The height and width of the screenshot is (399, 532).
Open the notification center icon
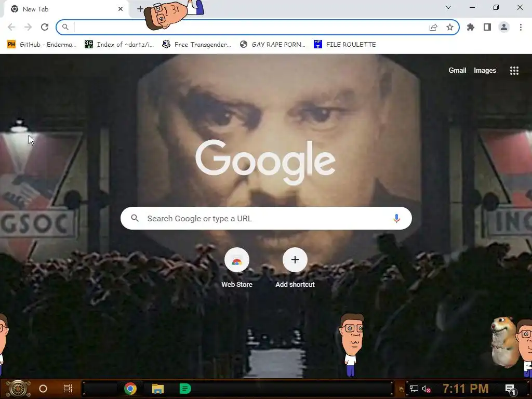click(511, 389)
